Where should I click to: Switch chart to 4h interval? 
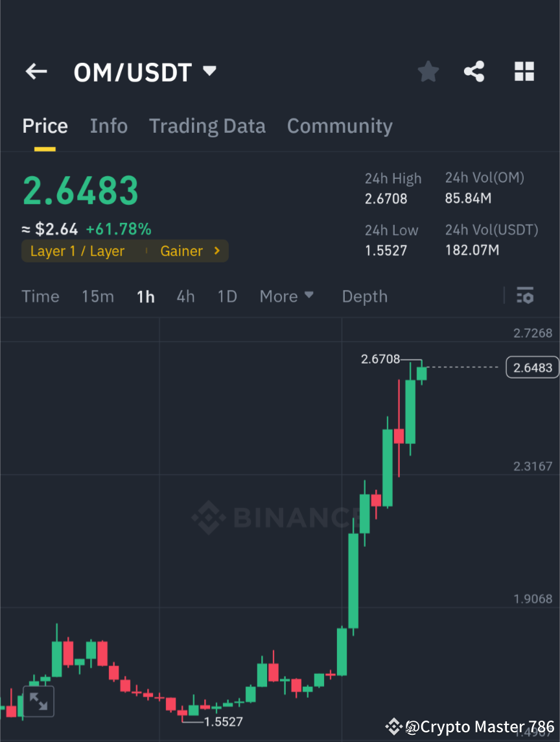pyautogui.click(x=185, y=296)
